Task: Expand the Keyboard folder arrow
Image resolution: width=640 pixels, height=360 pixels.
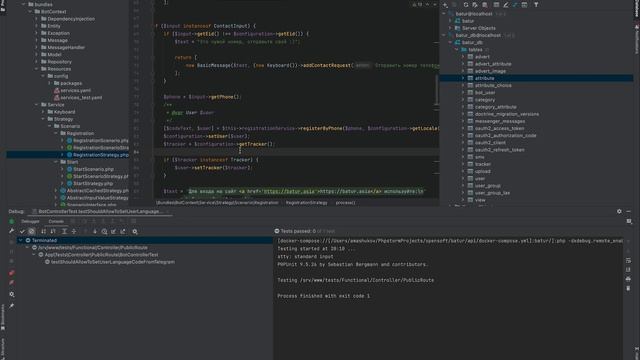Action: point(43,112)
